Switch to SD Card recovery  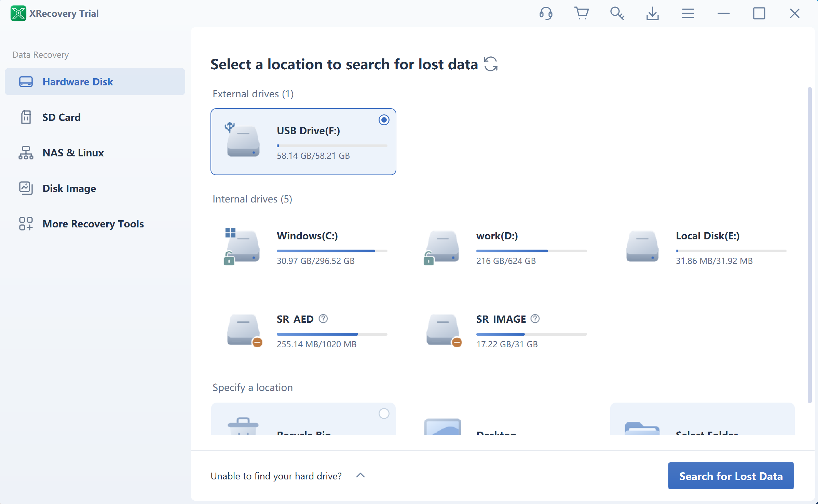click(x=95, y=117)
